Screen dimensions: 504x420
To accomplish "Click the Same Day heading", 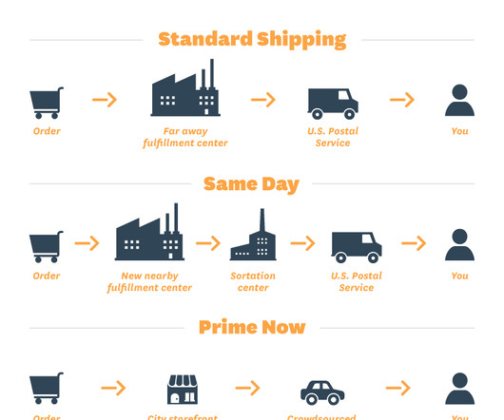I will coord(251,184).
